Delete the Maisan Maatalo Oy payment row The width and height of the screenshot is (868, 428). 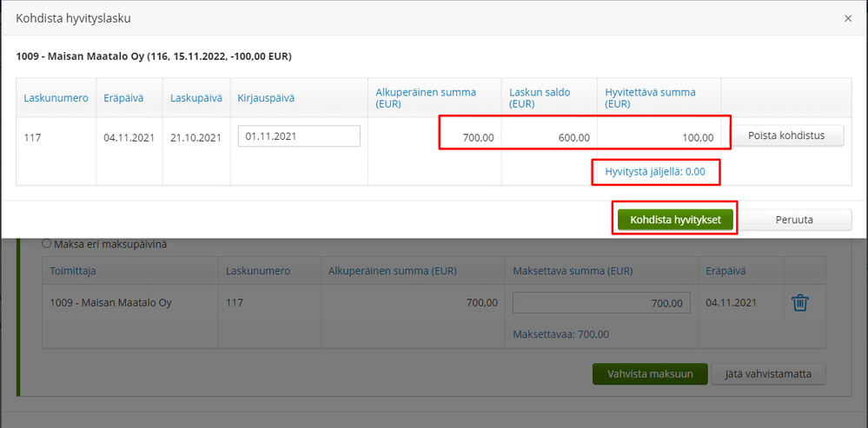tap(800, 303)
